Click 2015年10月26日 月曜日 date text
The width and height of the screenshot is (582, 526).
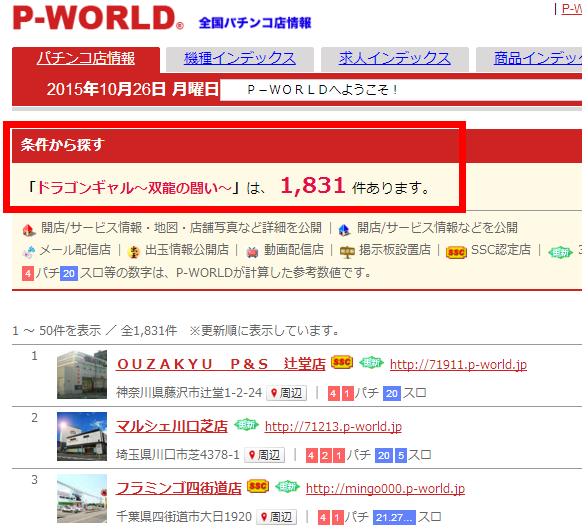pos(133,89)
